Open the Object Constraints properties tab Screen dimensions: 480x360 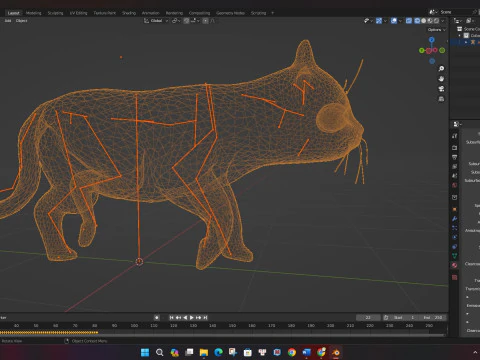[455, 247]
